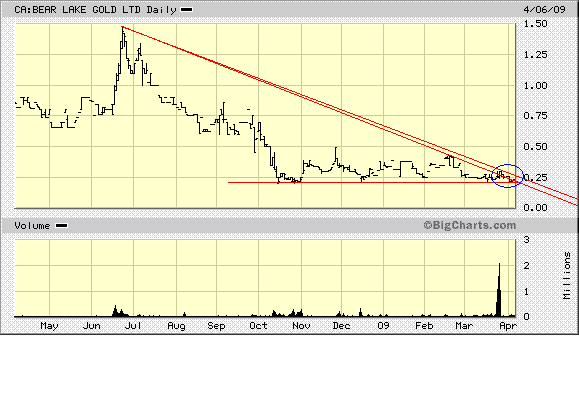Click the 'May' month label
The height and width of the screenshot is (405, 579).
coord(49,326)
